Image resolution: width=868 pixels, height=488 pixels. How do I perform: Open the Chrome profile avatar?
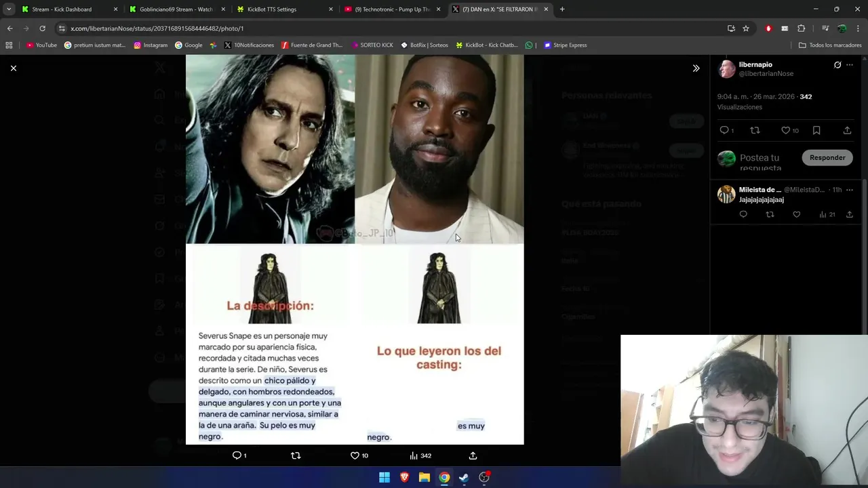[x=842, y=28]
